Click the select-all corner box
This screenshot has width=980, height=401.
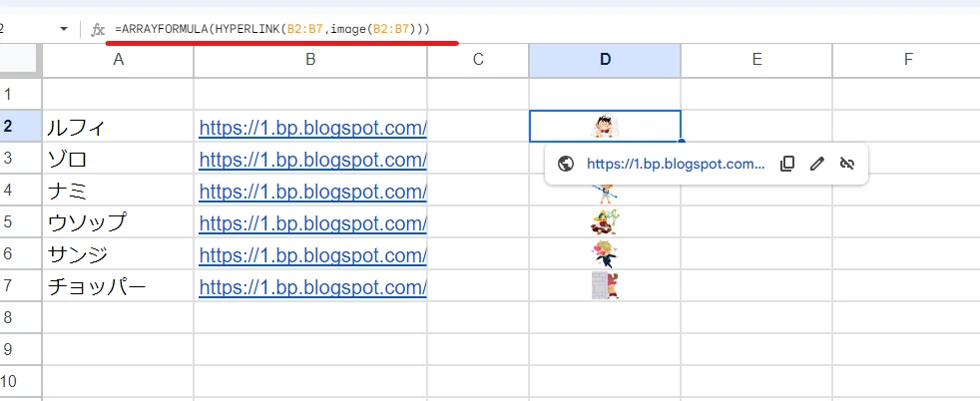pos(20,60)
